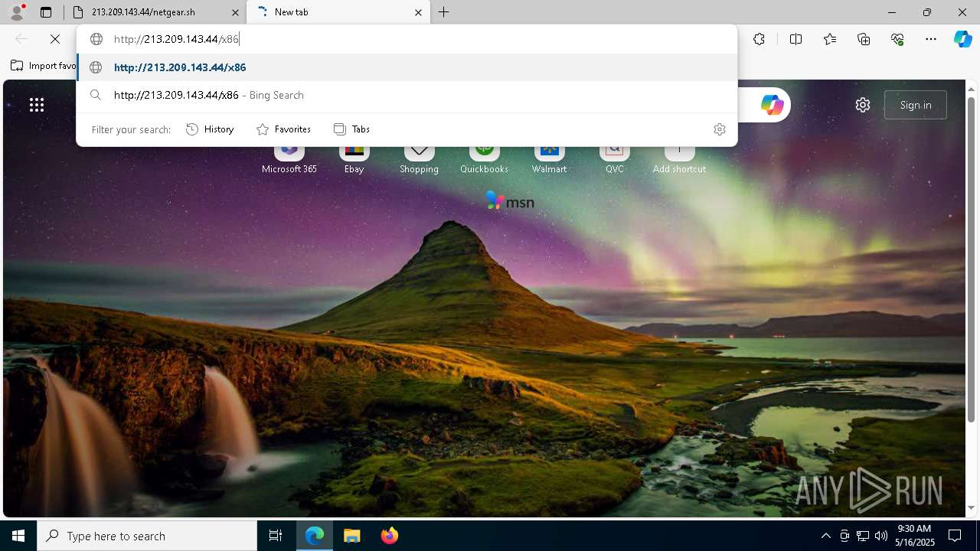The image size is (980, 551).
Task: Stop loading the page
Action: coord(55,39)
